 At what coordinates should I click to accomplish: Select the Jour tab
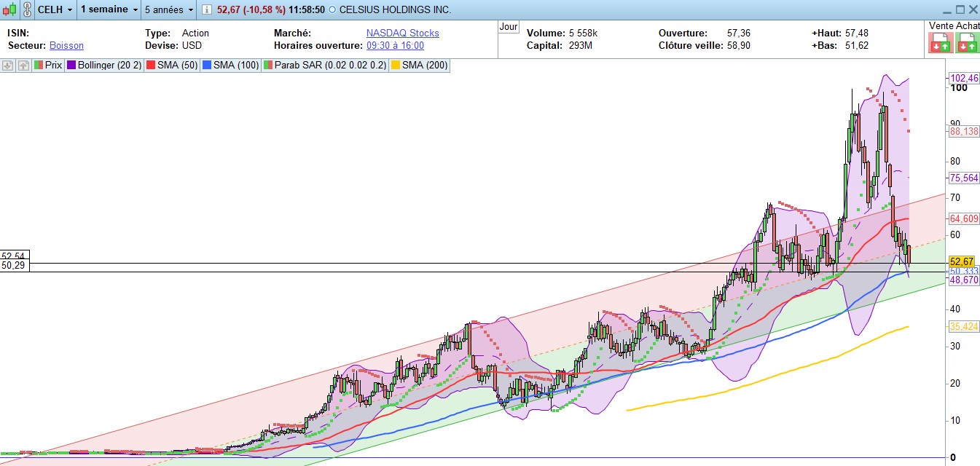click(509, 27)
